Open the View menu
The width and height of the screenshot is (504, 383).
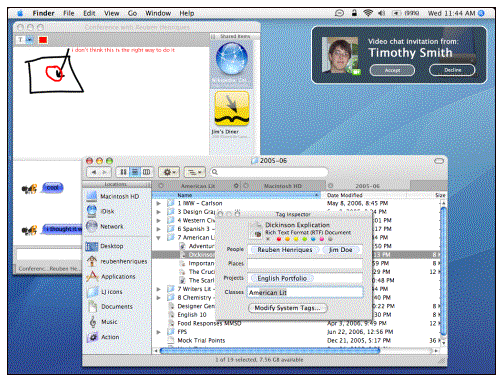(x=111, y=13)
